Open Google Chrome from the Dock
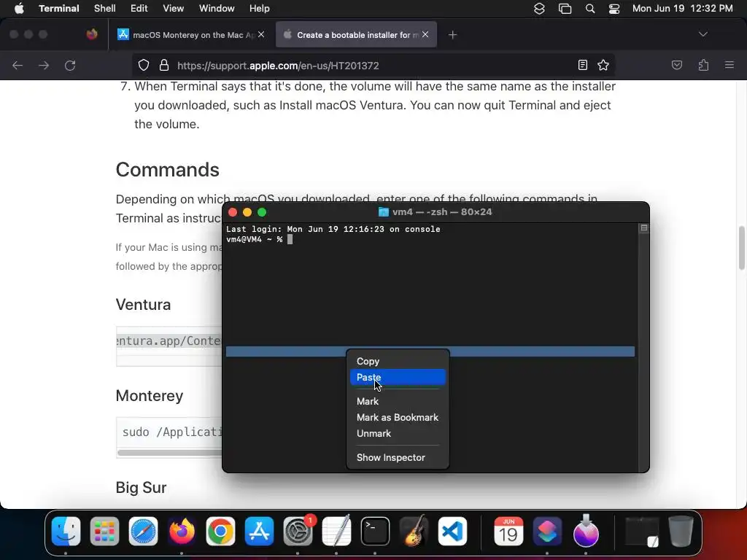This screenshot has width=747, height=560. (220, 531)
